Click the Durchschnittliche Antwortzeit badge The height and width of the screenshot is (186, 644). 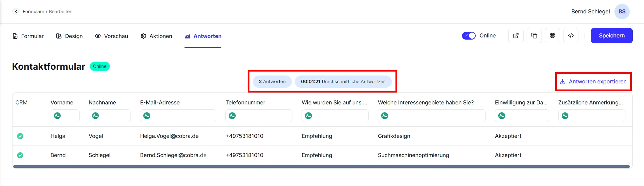tap(343, 82)
